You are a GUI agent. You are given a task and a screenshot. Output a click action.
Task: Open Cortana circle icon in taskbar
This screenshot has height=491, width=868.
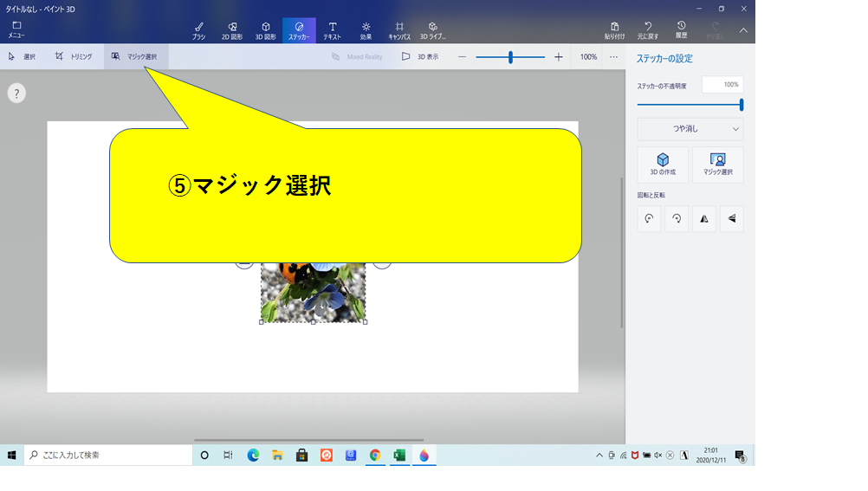click(x=204, y=455)
